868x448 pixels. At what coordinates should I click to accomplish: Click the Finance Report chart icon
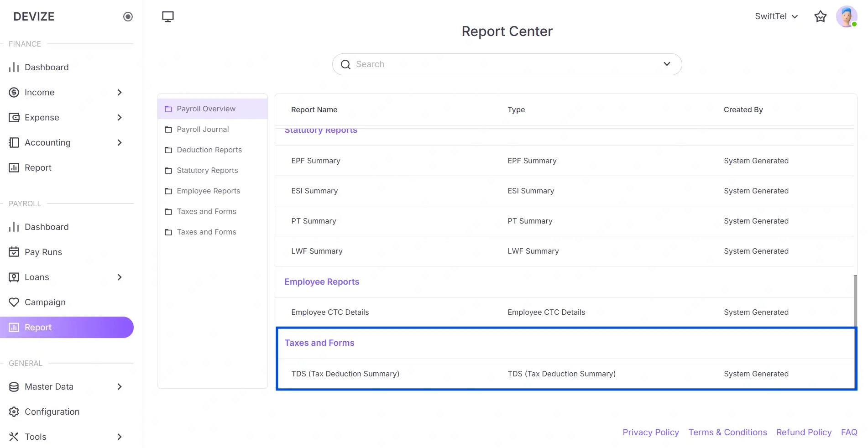14,168
